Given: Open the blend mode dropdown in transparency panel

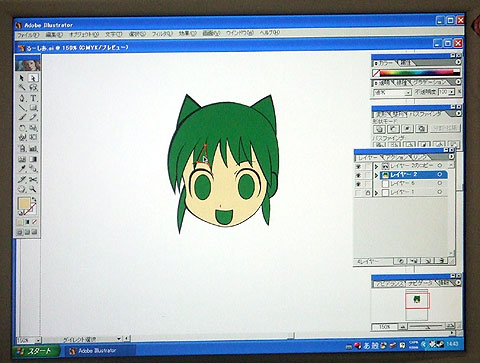Looking at the screenshot, I should (x=392, y=92).
